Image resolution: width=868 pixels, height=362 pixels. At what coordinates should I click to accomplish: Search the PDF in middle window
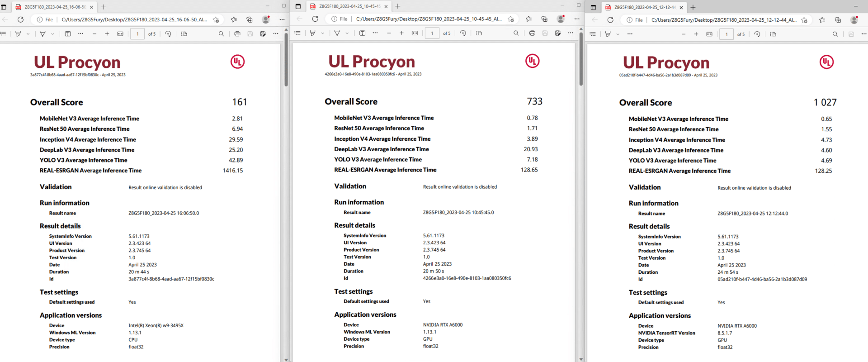point(516,33)
